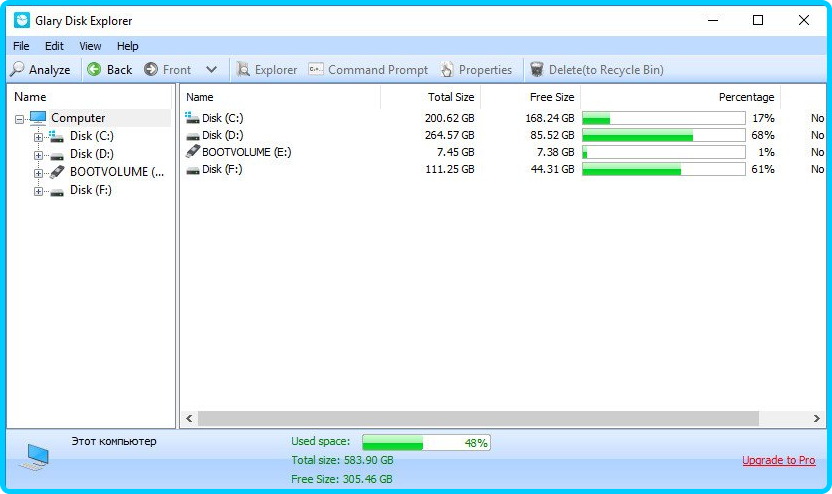The image size is (832, 494).
Task: Open the View menu
Action: pyautogui.click(x=90, y=46)
